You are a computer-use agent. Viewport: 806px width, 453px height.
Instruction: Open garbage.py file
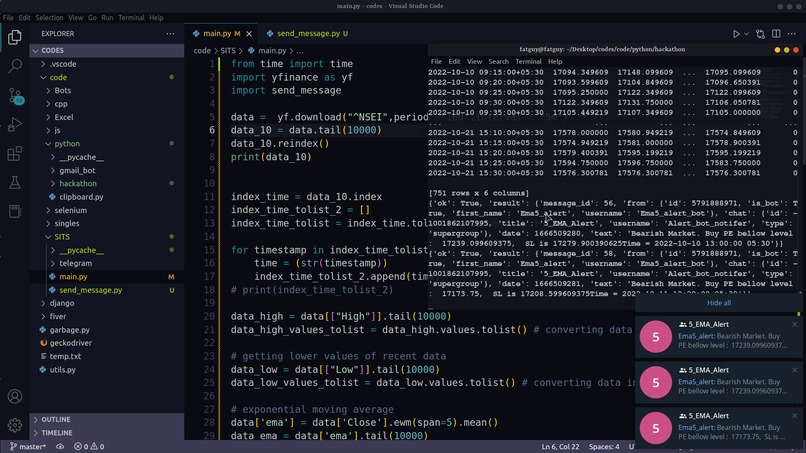point(107,330)
